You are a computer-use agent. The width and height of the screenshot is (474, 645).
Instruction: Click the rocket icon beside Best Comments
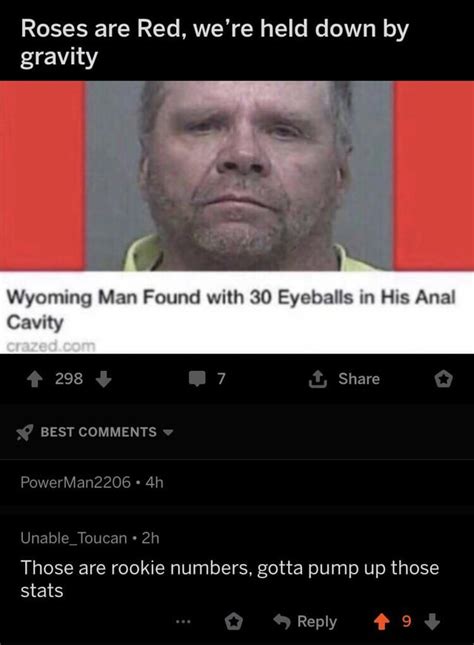tap(24, 432)
